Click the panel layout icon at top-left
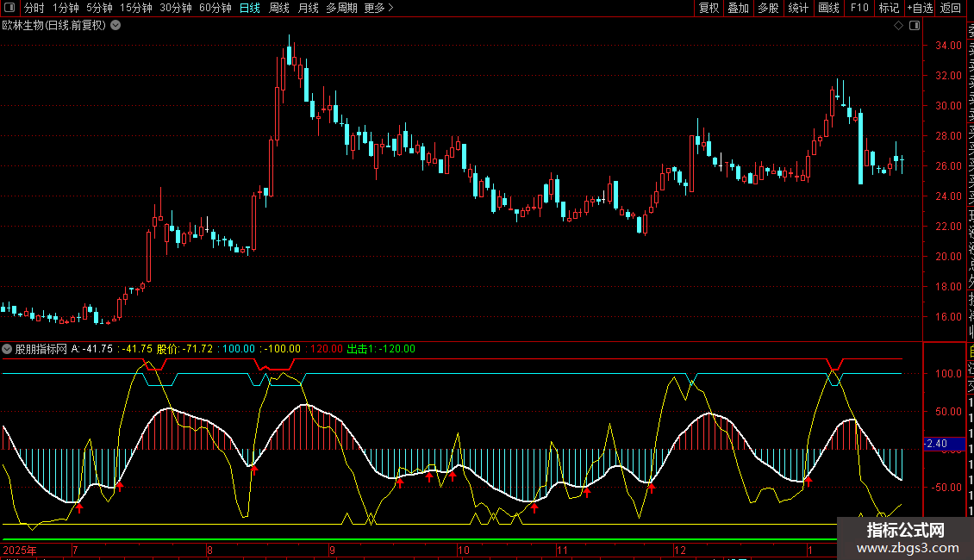The height and width of the screenshot is (560, 974). [x=9, y=9]
